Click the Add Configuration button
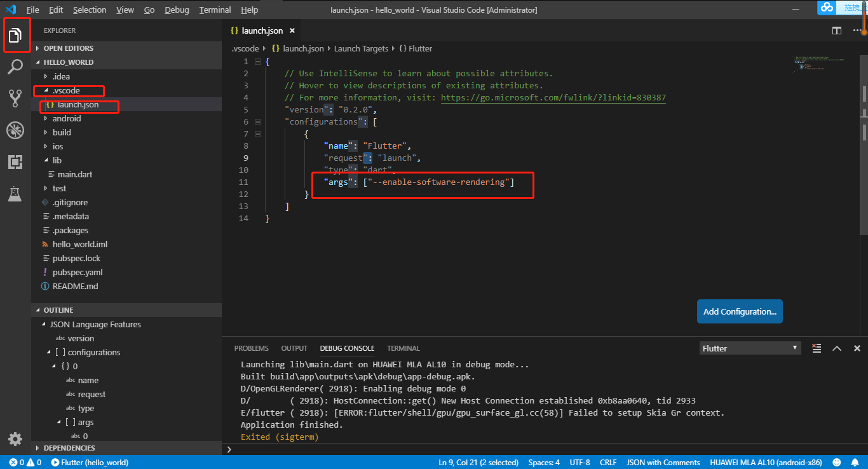The width and height of the screenshot is (868, 469). [x=740, y=311]
